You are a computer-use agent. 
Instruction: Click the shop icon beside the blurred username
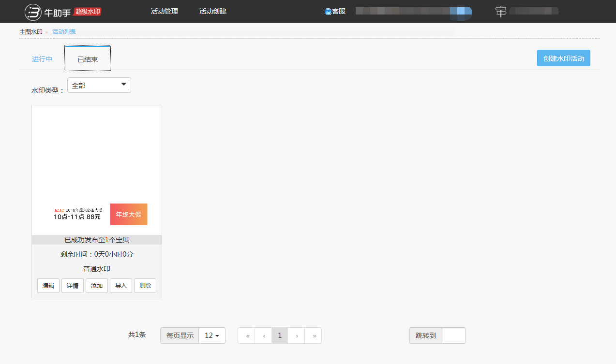coord(501,12)
